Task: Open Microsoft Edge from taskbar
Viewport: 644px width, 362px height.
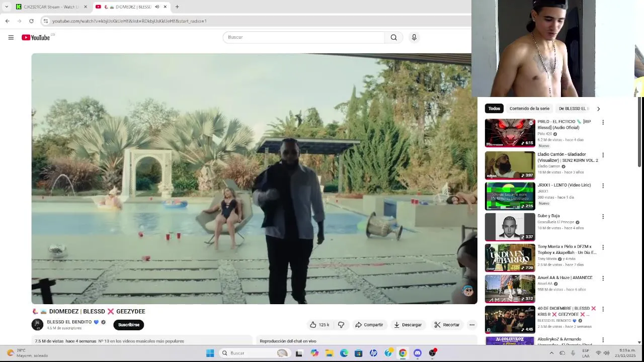Action: (x=344, y=353)
